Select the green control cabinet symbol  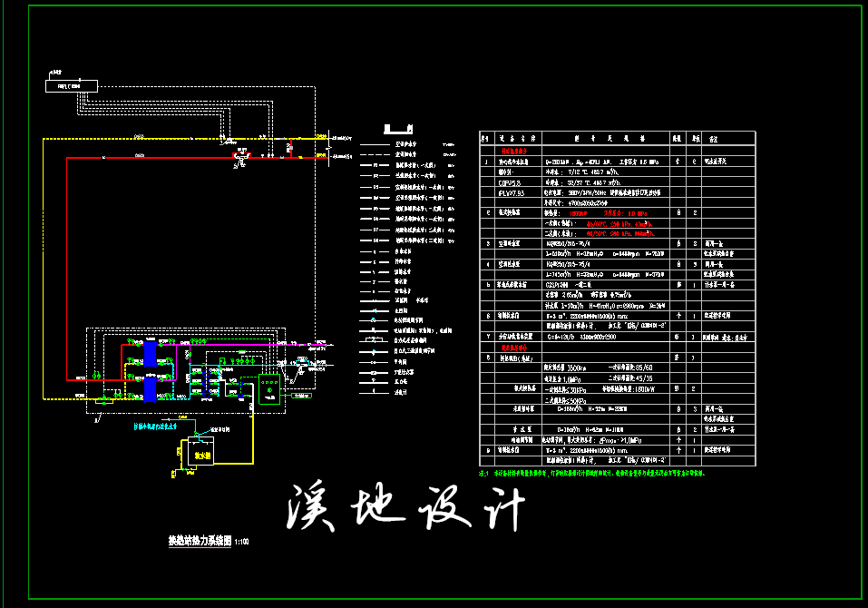(270, 390)
